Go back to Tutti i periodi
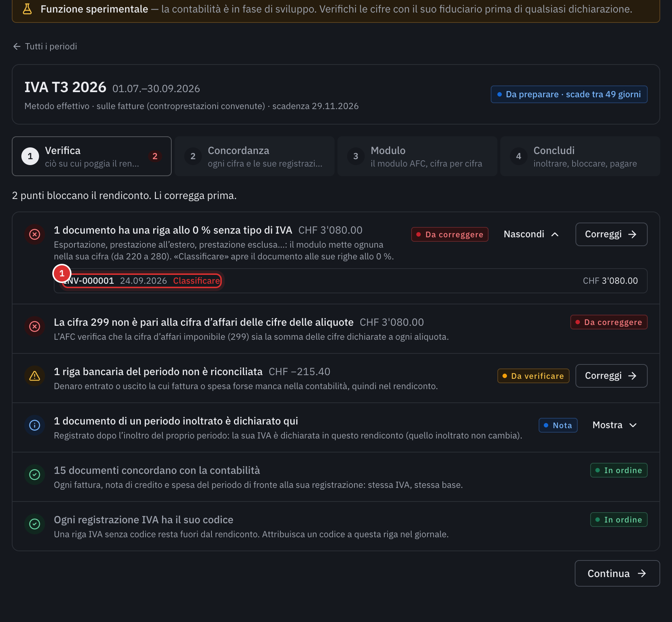 pos(45,46)
